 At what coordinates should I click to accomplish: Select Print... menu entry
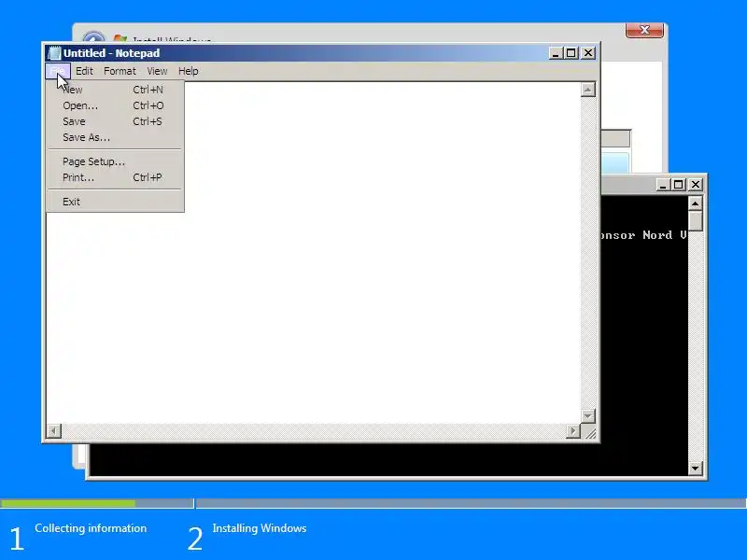tap(115, 177)
